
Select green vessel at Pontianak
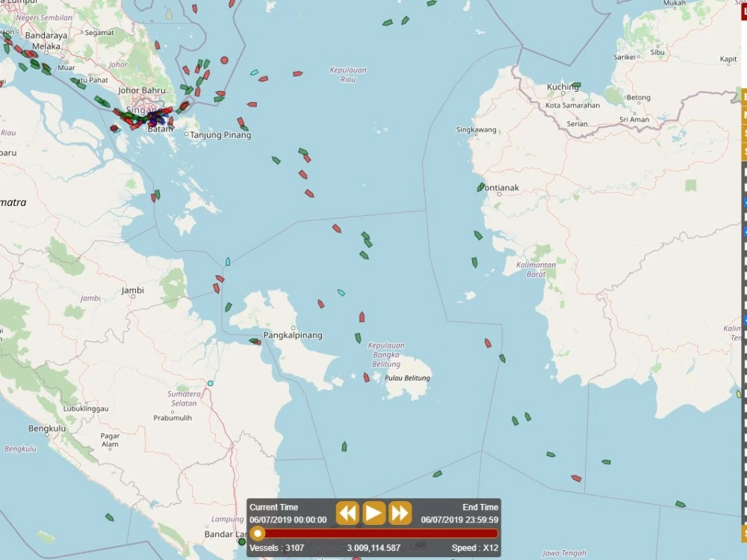(480, 187)
